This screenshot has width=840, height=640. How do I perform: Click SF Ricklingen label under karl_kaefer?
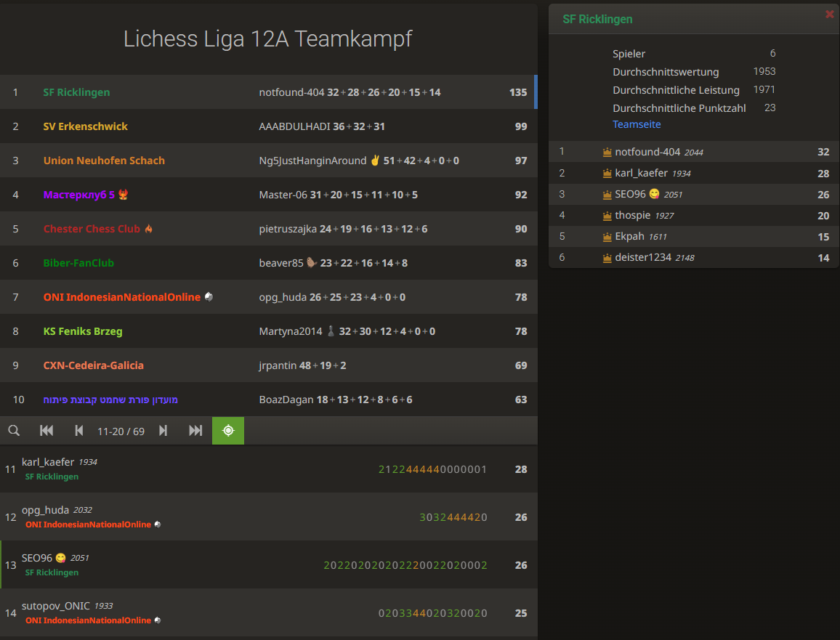(52, 477)
